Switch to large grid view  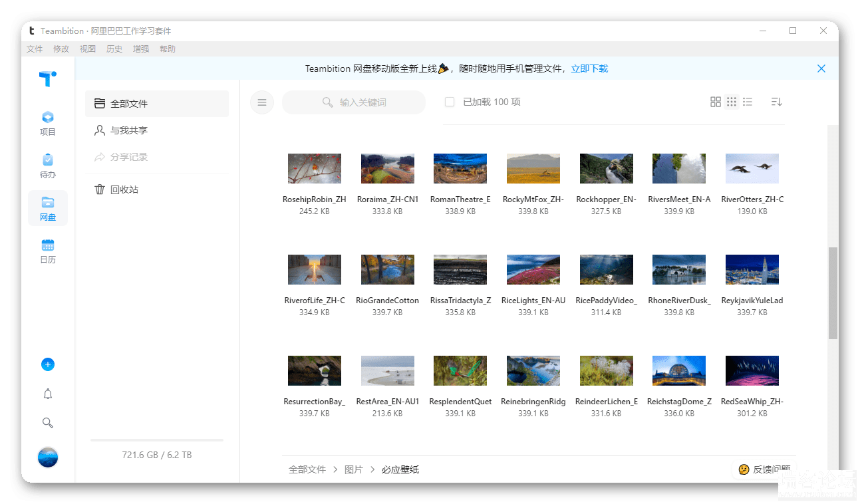(x=716, y=102)
